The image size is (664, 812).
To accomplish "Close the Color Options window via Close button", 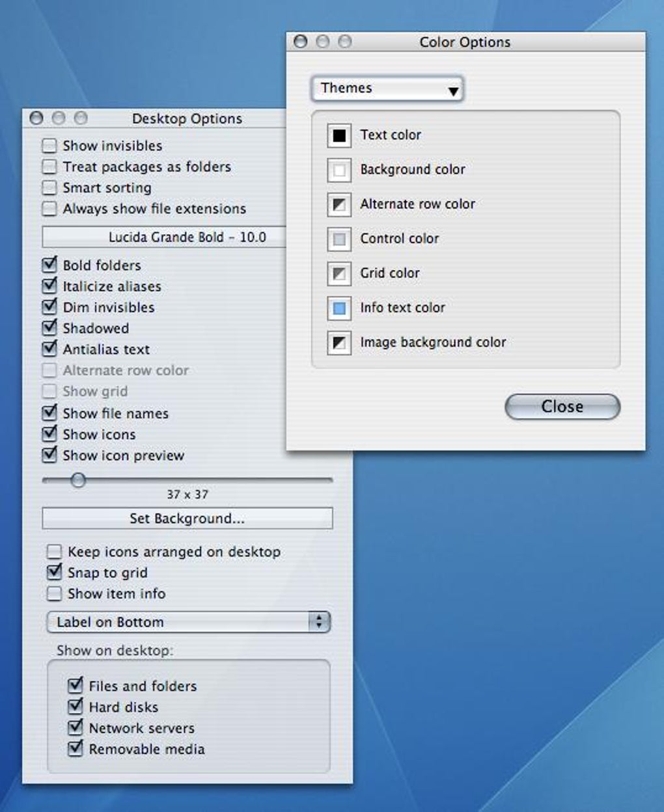I will click(562, 407).
